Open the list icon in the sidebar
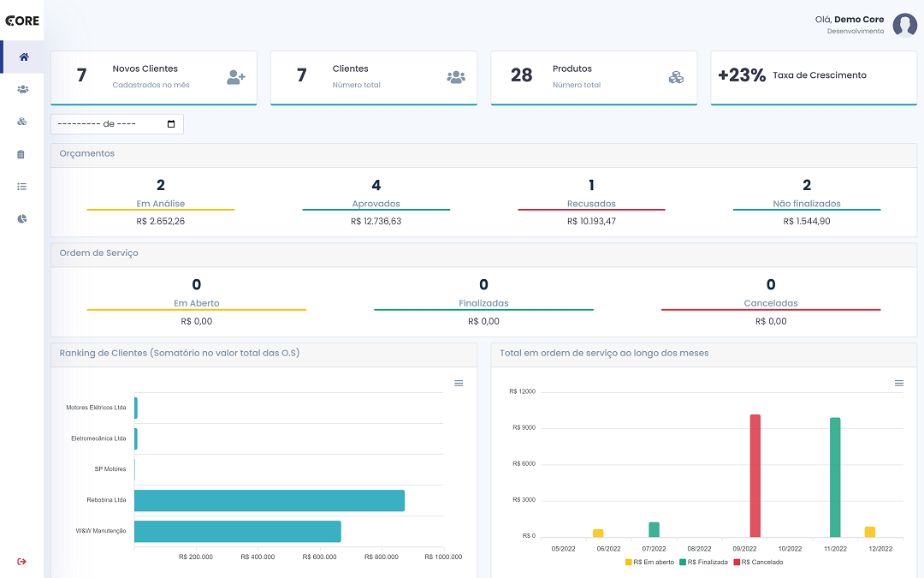Image resolution: width=924 pixels, height=578 pixels. coord(21,187)
